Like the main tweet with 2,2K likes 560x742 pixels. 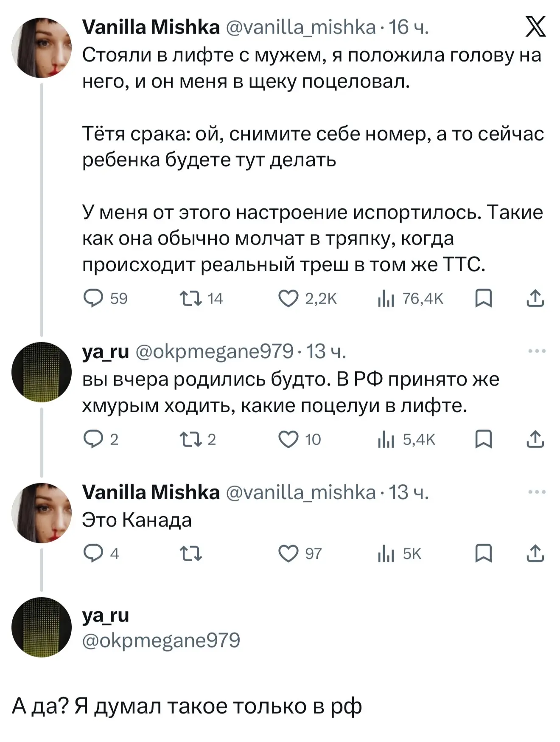pos(288,298)
